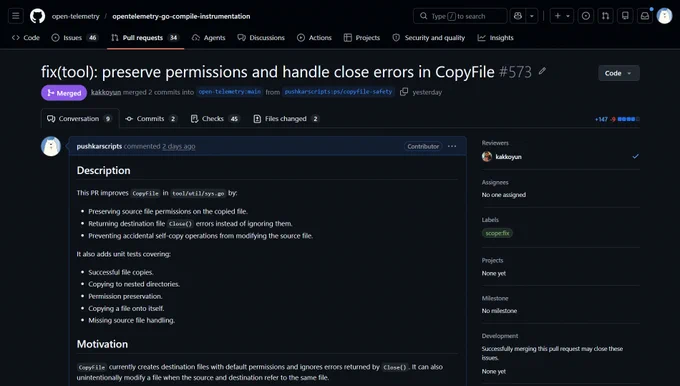Open the Pull requests tab
The height and width of the screenshot is (386, 680).
(x=145, y=38)
